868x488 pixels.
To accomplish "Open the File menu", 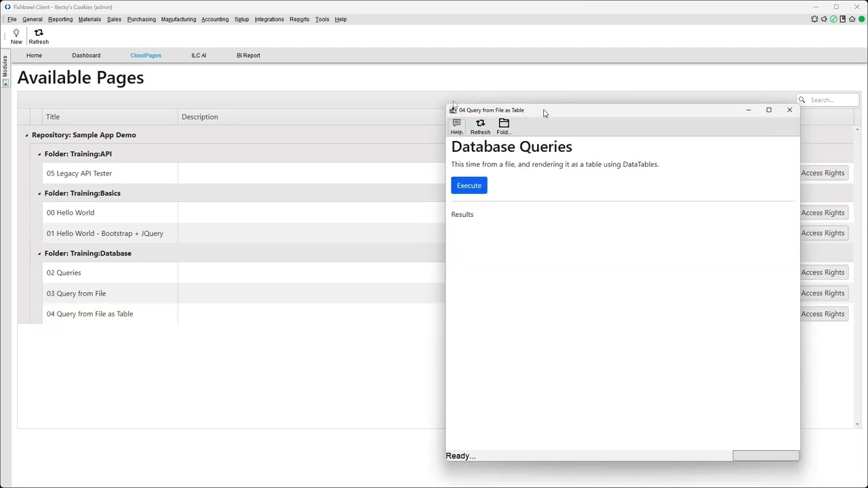I will (x=12, y=19).
